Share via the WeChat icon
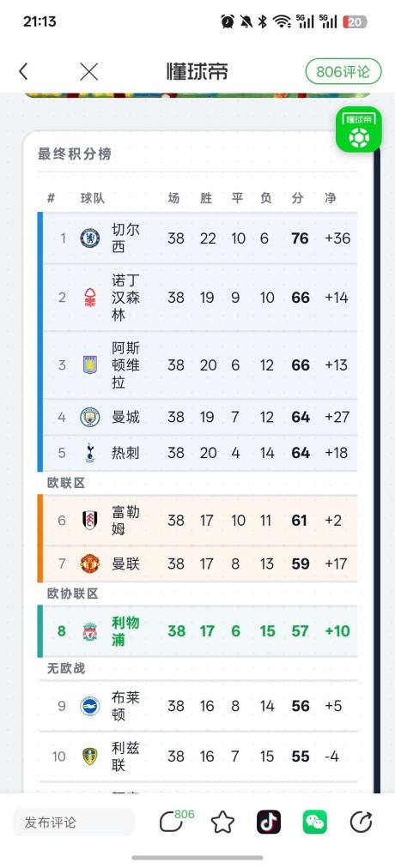 [314, 822]
